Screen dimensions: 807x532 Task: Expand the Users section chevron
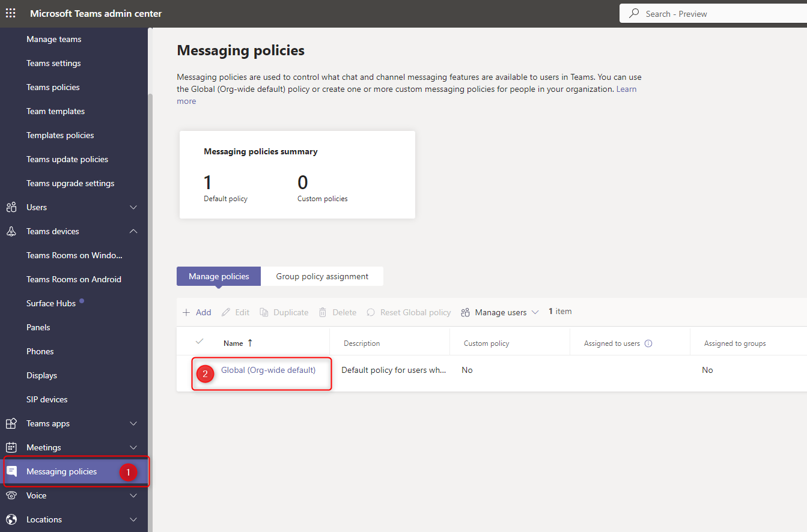[x=133, y=207]
